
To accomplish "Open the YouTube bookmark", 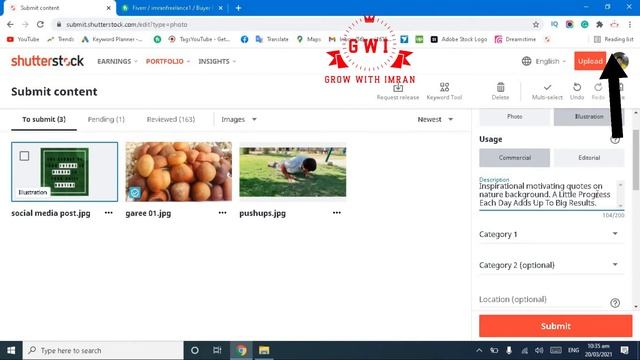I will tap(23, 39).
